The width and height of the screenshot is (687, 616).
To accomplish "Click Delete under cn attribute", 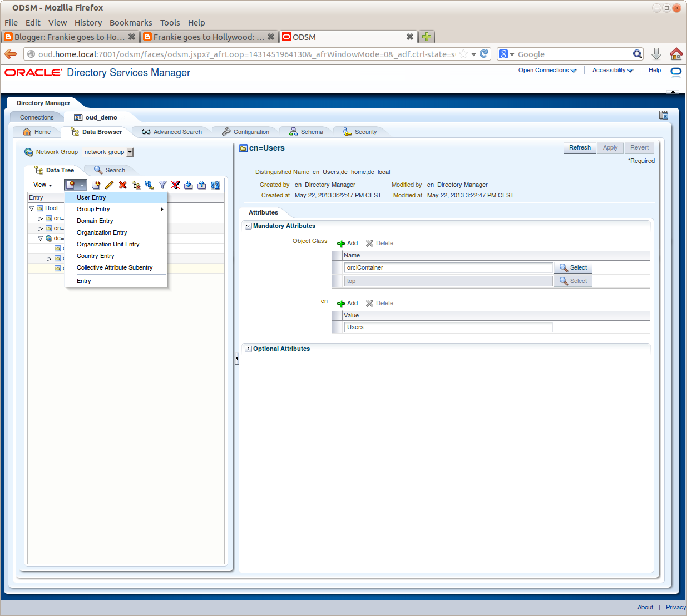I will tap(379, 304).
